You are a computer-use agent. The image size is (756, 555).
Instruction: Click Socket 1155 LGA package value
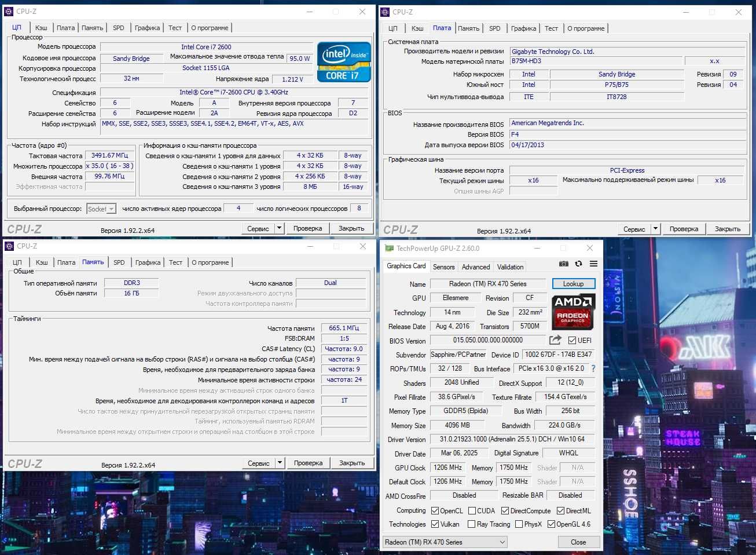click(x=205, y=68)
